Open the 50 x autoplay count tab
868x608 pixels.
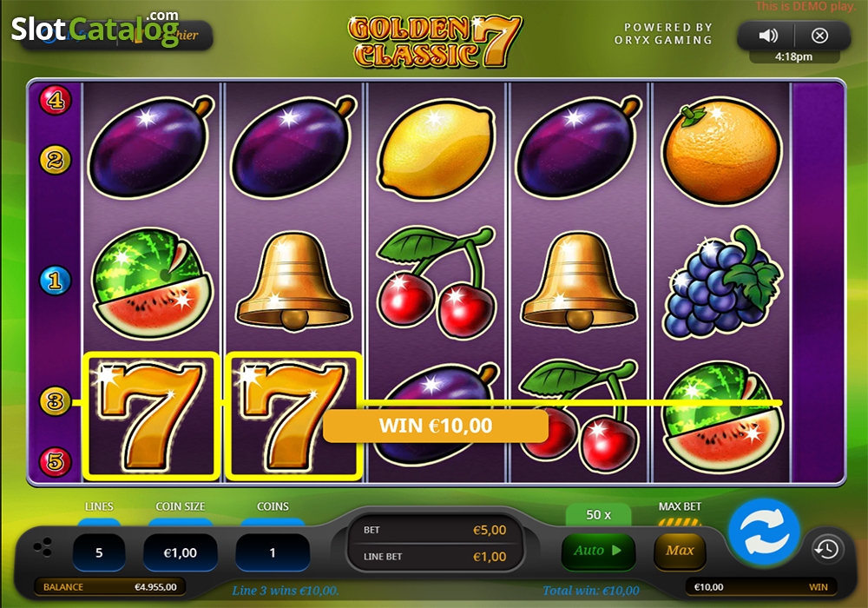pyautogui.click(x=598, y=514)
